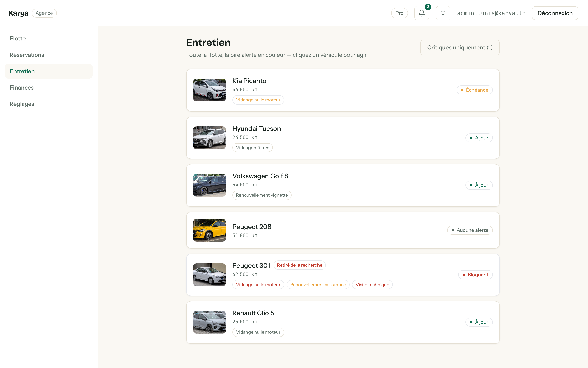
Task: Click Retiré de la recherche label
Action: tap(299, 265)
